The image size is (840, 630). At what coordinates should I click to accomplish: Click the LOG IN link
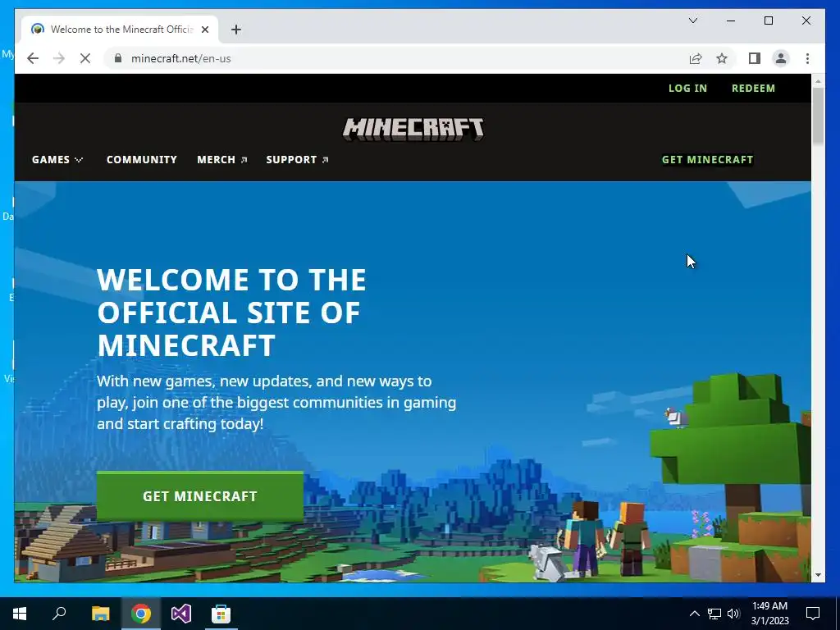click(x=687, y=89)
